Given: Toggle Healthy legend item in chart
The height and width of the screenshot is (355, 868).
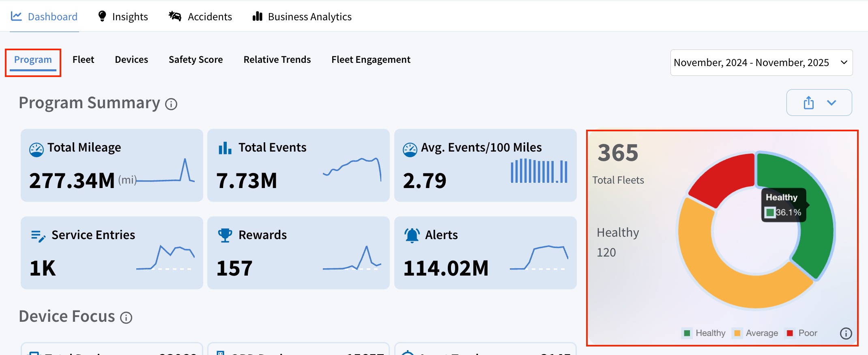Looking at the screenshot, I should coord(705,333).
